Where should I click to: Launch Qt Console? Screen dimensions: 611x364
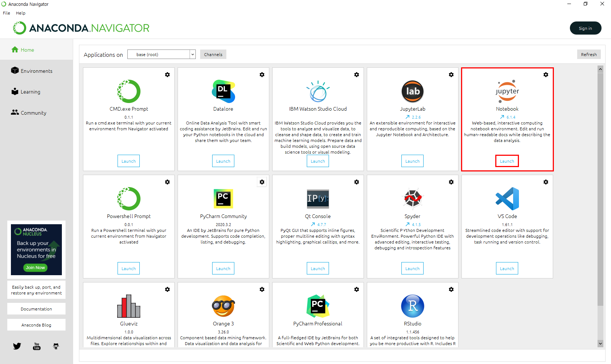pos(318,269)
